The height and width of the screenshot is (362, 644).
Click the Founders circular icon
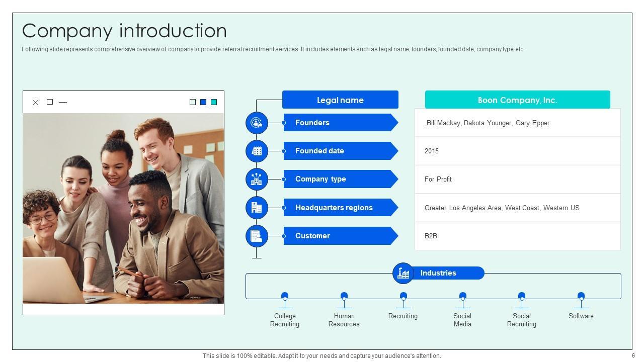point(257,123)
